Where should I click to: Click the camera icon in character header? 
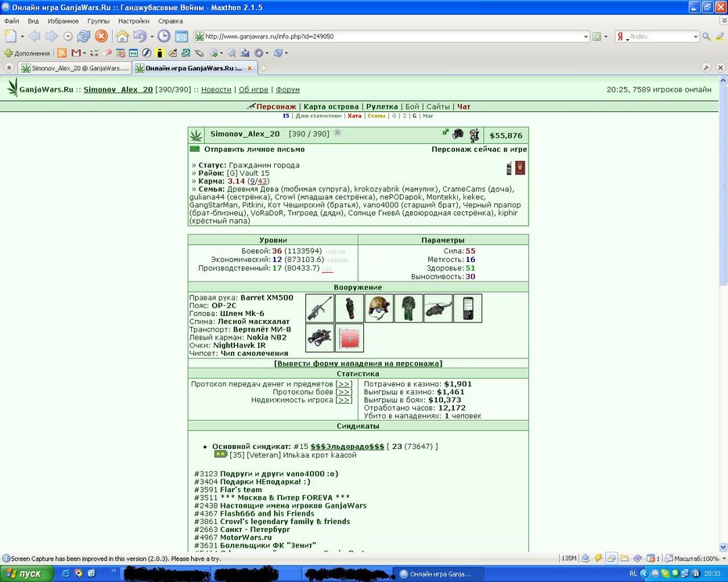pos(458,134)
